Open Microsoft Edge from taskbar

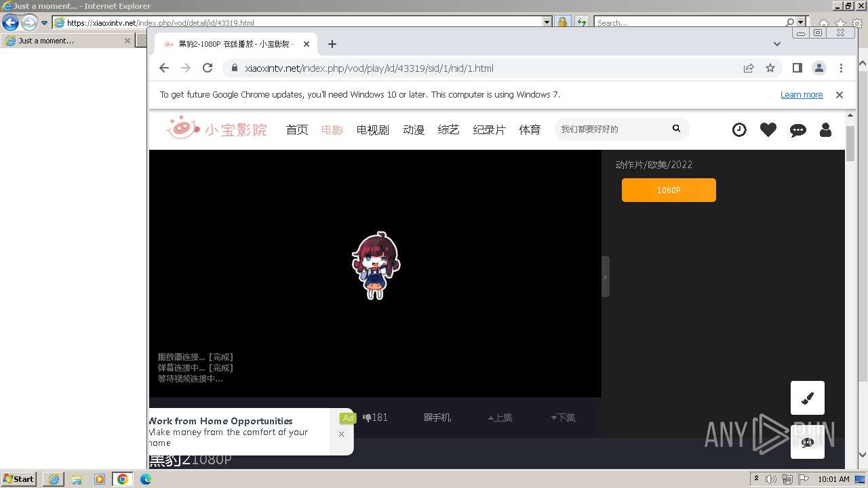point(146,479)
